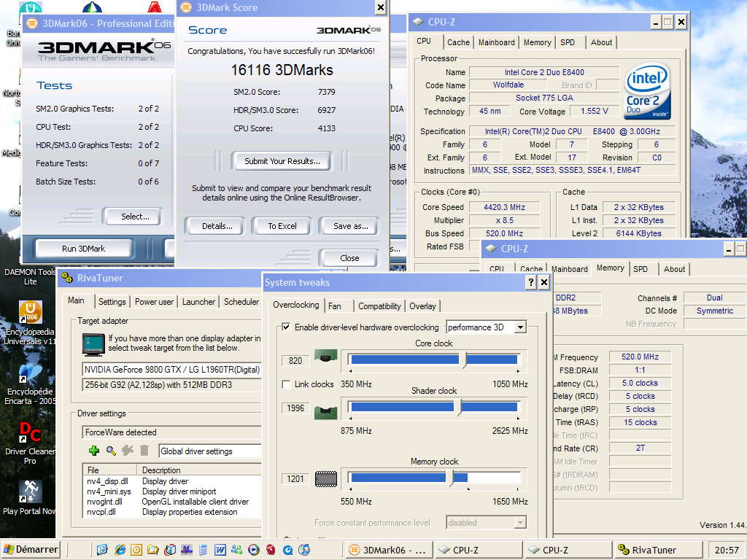Open the Démarrer start menu
The width and height of the screenshot is (747, 560).
31,550
